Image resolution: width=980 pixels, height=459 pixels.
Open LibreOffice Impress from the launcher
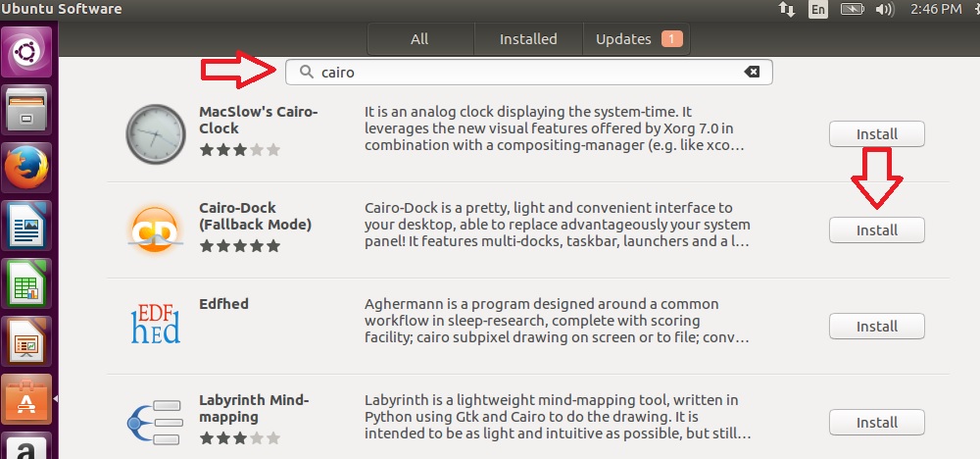point(26,340)
